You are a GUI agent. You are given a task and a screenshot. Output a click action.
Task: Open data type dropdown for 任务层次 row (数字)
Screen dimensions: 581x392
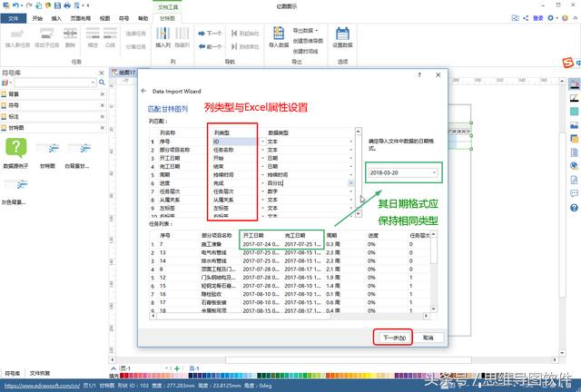350,191
